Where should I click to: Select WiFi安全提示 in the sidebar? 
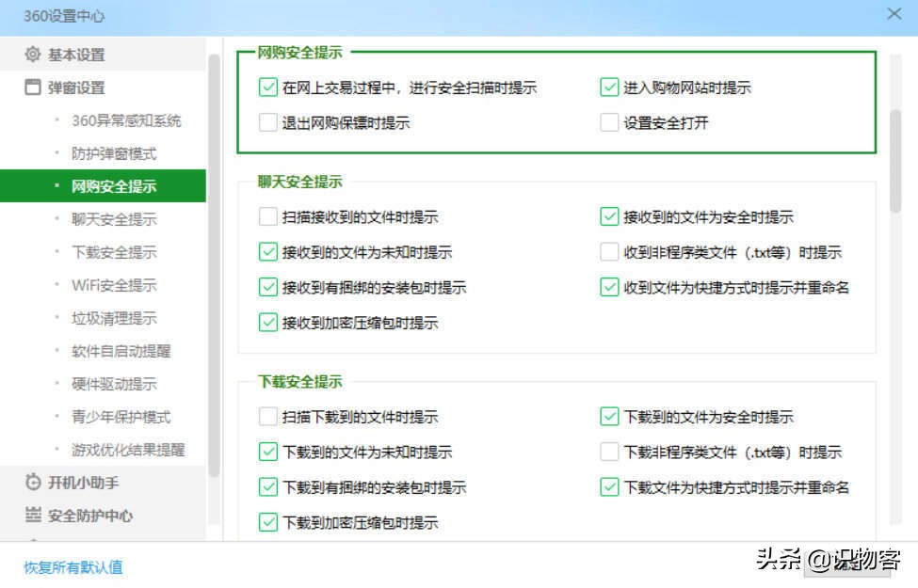(112, 284)
